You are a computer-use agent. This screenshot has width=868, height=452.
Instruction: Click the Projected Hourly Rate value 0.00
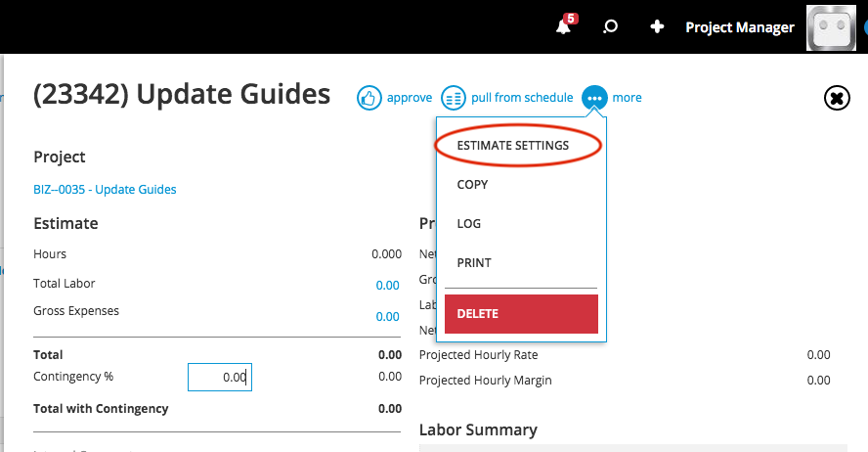pyautogui.click(x=818, y=355)
